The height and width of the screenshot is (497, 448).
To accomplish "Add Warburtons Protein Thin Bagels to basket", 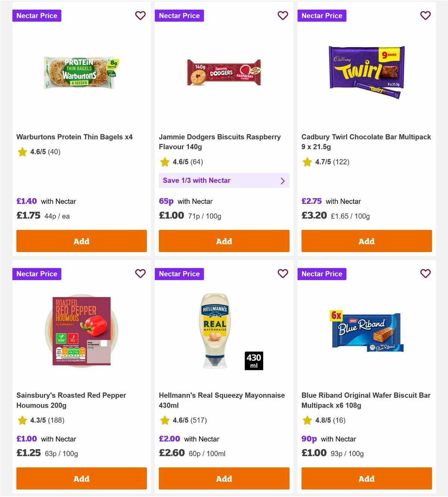I will 81,241.
